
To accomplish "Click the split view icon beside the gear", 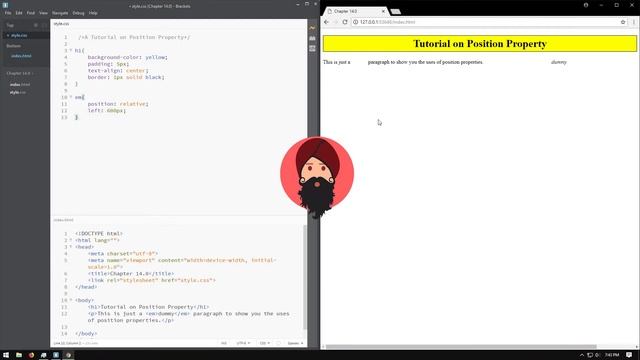I will click(x=44, y=25).
